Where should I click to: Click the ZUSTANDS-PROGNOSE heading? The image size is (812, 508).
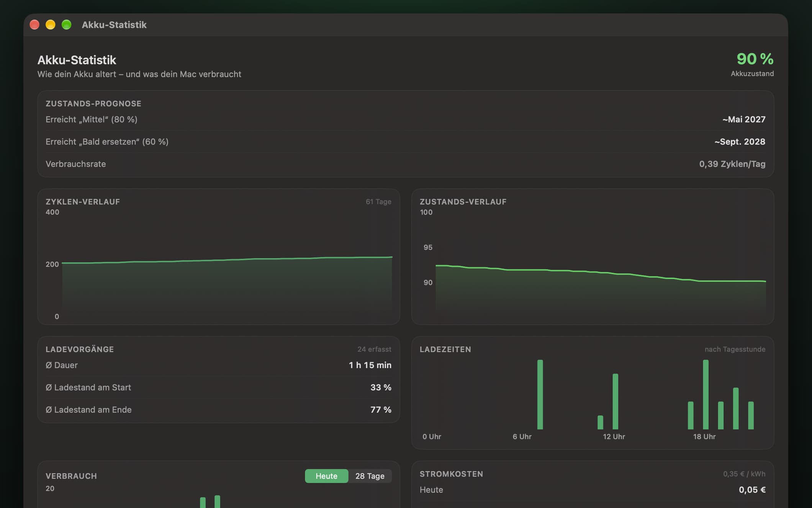point(93,104)
